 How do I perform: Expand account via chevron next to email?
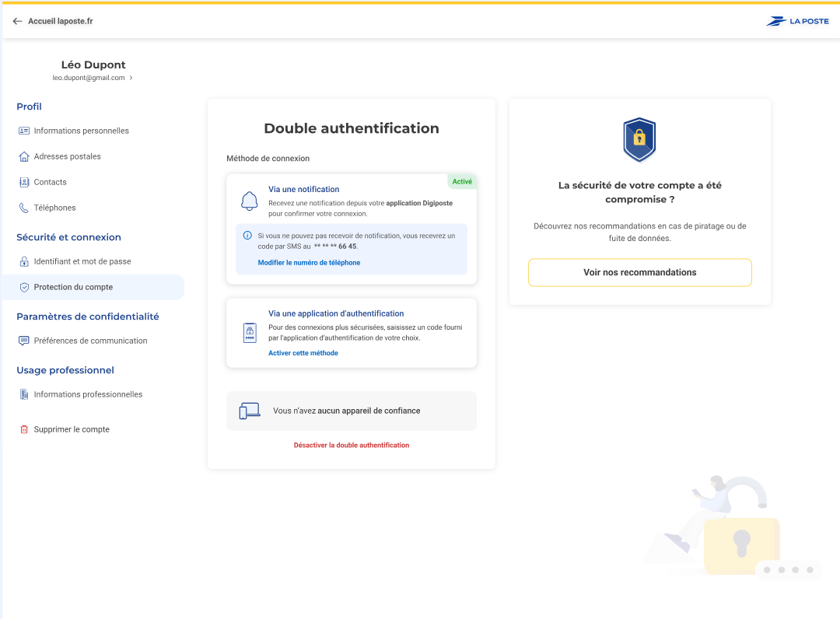[131, 78]
